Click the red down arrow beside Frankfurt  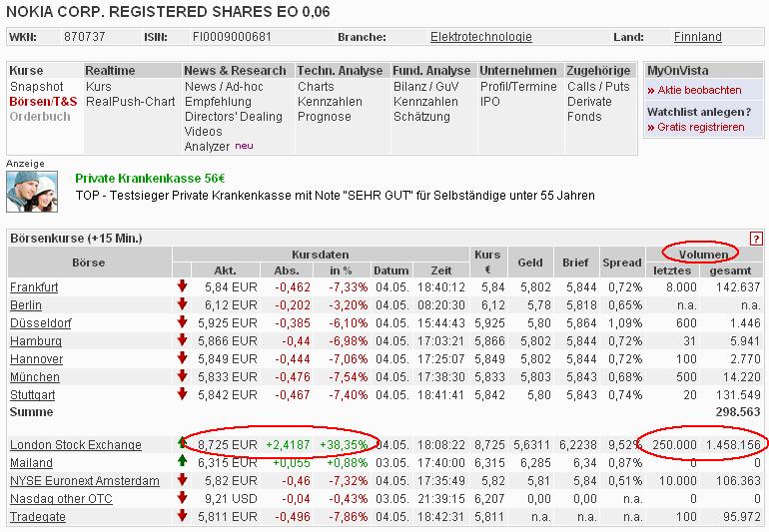(x=182, y=287)
